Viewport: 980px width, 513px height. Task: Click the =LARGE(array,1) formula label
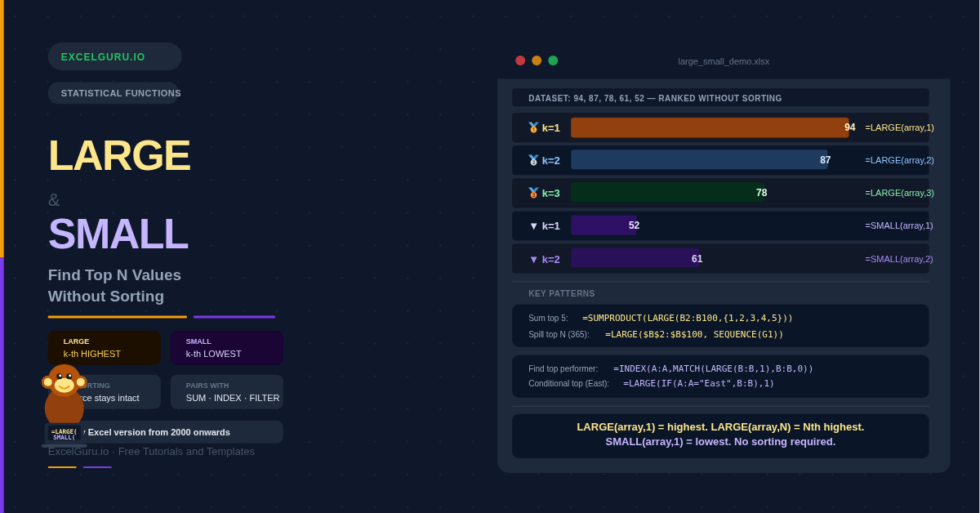pyautogui.click(x=899, y=127)
